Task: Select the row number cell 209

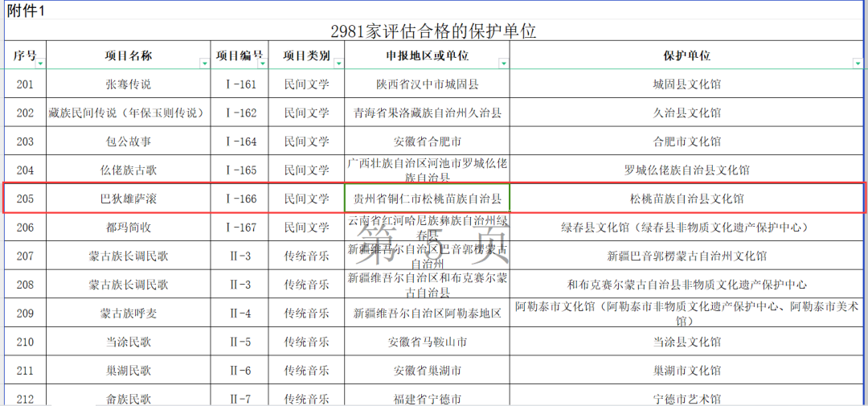Action: pos(25,313)
